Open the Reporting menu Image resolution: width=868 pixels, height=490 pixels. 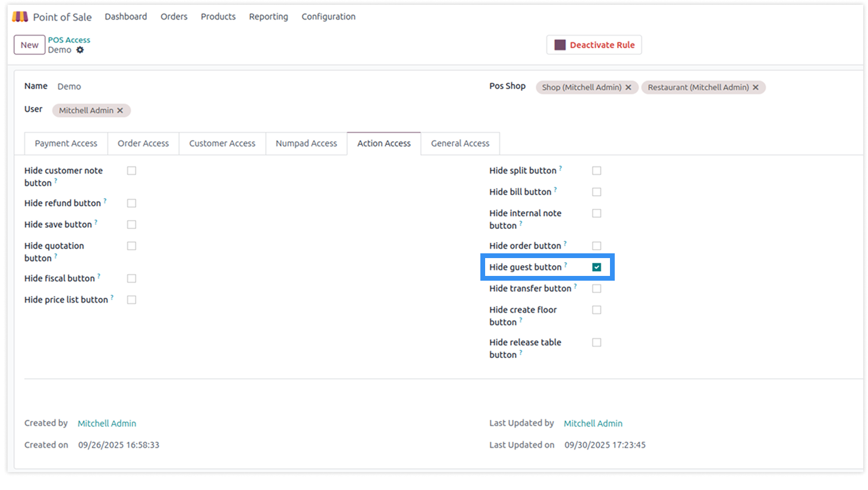point(268,17)
